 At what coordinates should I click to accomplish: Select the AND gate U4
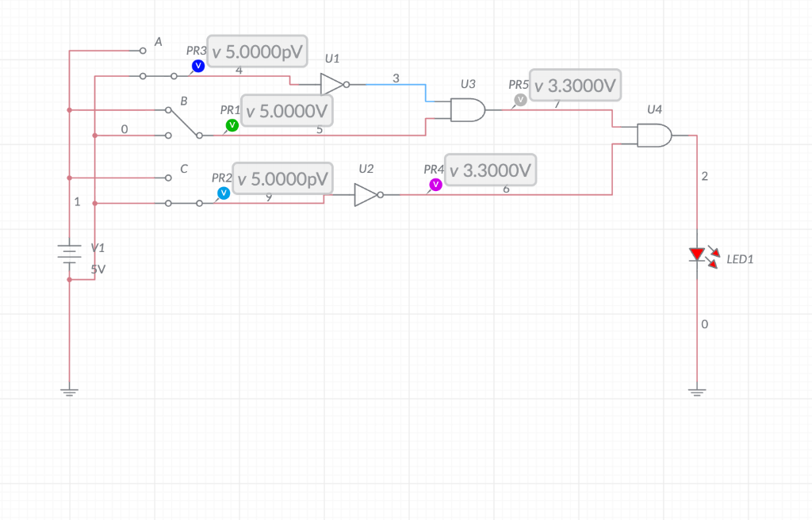coord(654,136)
